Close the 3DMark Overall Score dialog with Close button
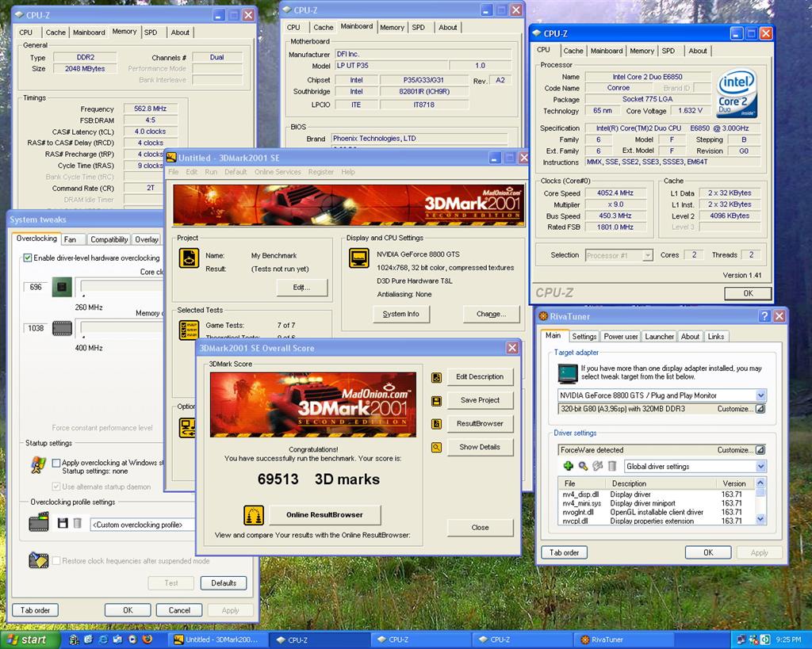This screenshot has width=812, height=649. 480,528
